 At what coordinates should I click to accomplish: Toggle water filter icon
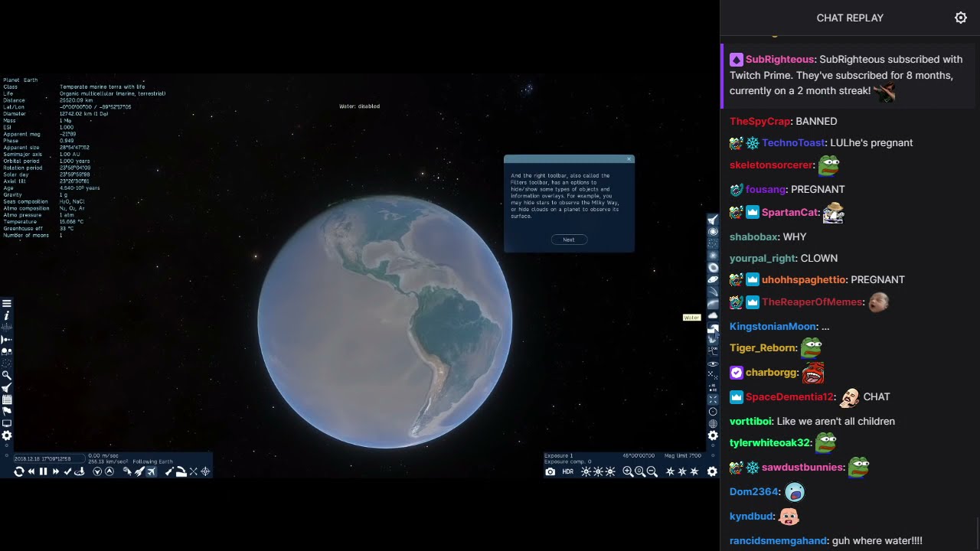pyautogui.click(x=713, y=328)
